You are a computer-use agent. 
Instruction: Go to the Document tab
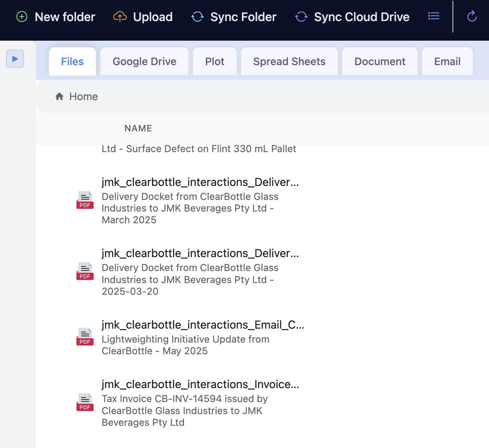tap(380, 61)
